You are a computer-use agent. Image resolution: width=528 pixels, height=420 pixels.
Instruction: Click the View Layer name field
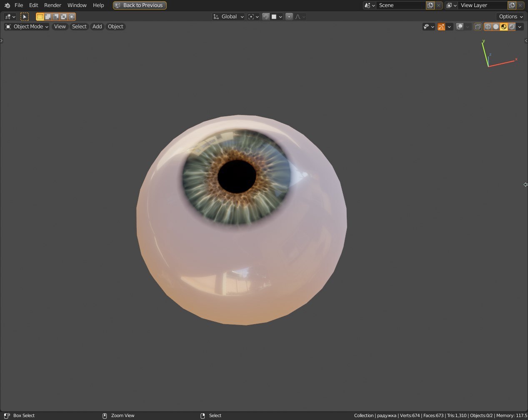click(483, 5)
